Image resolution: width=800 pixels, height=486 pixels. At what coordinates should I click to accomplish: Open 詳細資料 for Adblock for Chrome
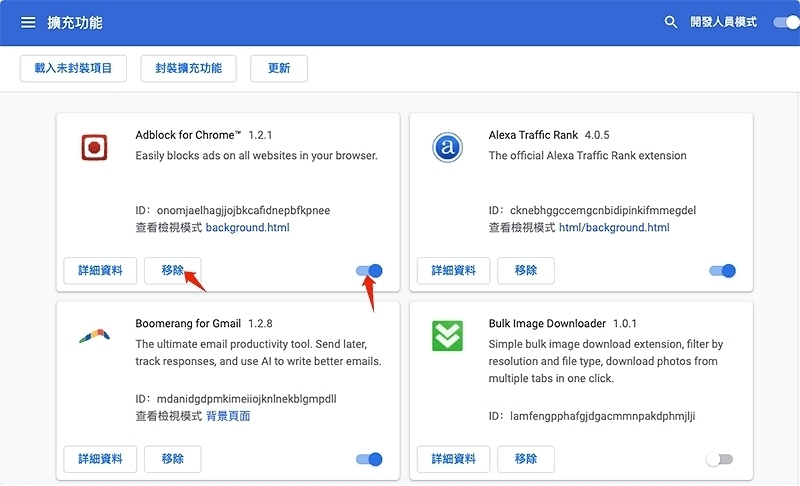[x=100, y=270]
